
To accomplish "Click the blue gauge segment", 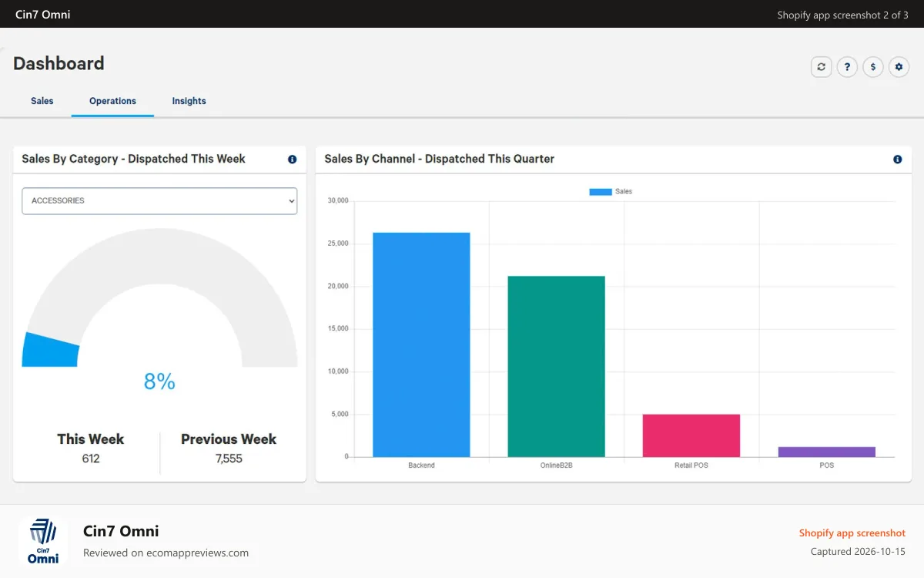I will point(51,350).
